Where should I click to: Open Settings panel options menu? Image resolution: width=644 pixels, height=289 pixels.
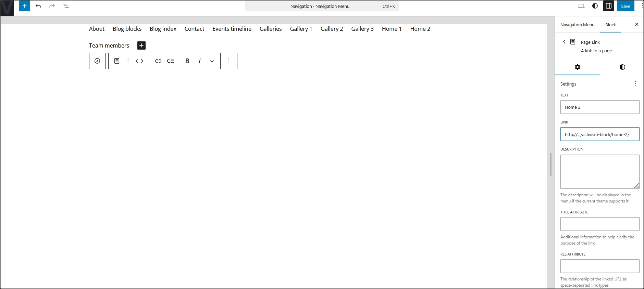635,84
